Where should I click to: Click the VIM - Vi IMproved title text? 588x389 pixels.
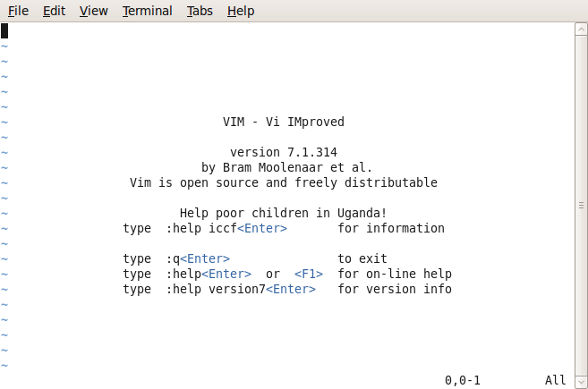point(284,122)
